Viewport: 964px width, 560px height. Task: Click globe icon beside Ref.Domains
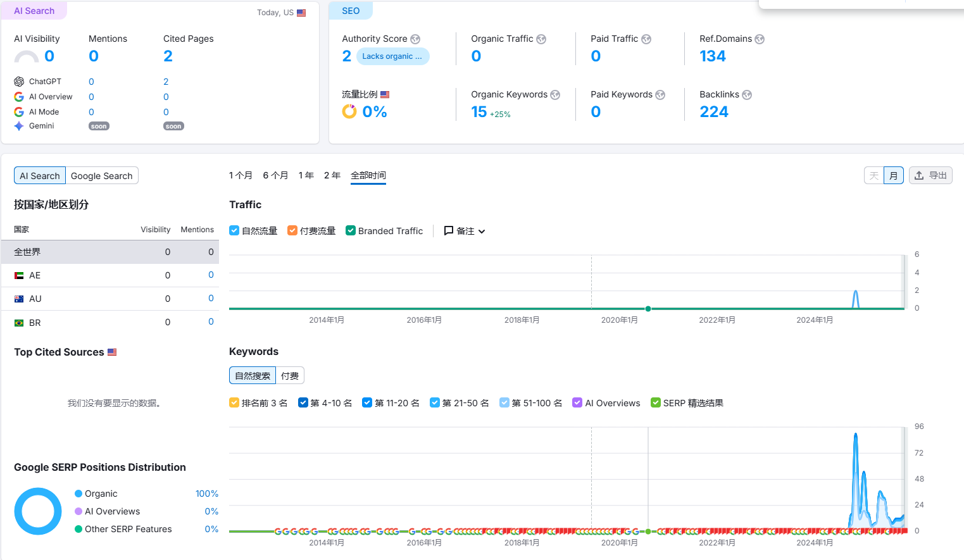(x=760, y=39)
